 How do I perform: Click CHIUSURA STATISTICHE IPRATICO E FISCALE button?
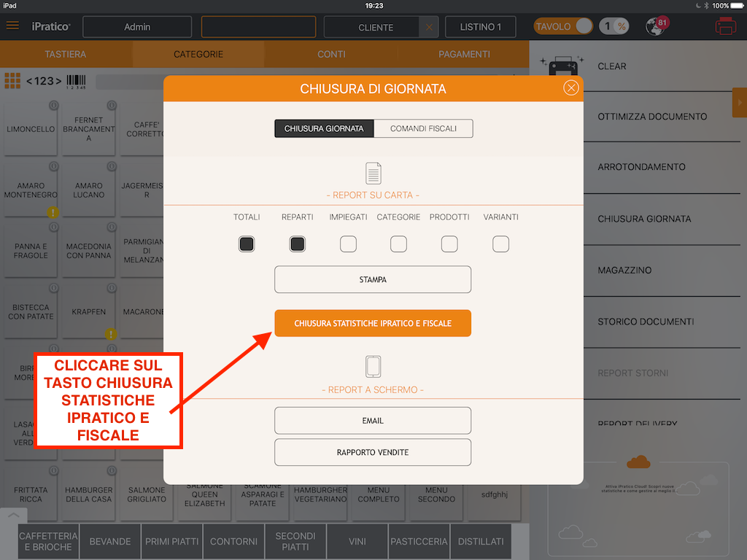click(x=373, y=323)
